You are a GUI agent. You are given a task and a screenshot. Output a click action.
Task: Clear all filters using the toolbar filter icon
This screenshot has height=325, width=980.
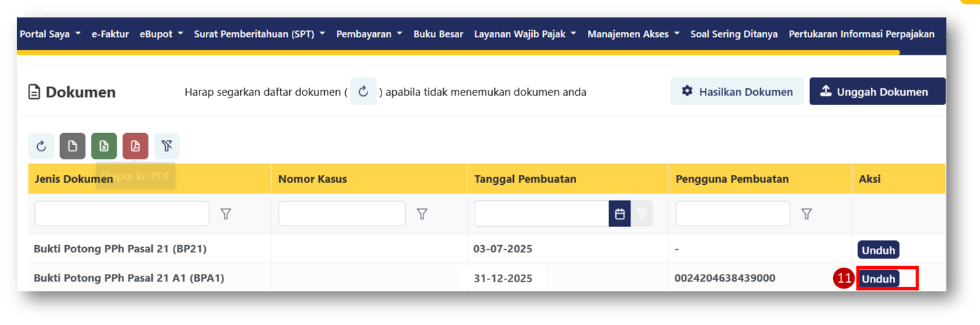point(167,146)
